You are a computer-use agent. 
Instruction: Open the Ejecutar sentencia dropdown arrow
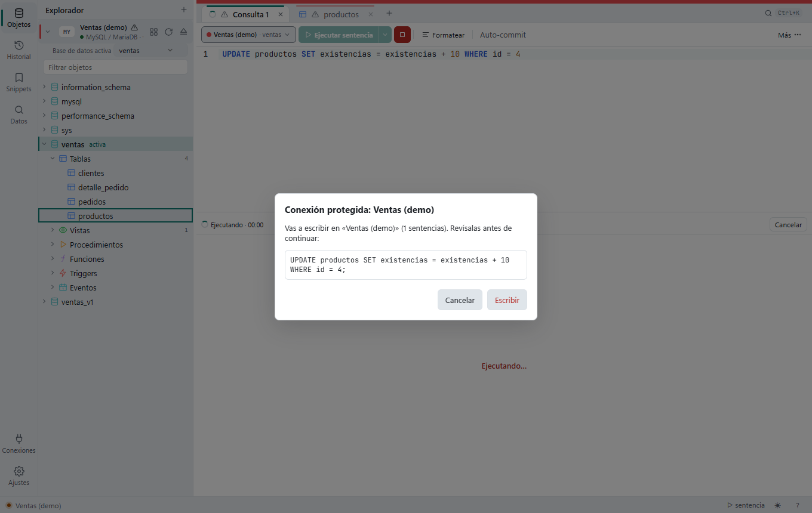[x=385, y=35]
